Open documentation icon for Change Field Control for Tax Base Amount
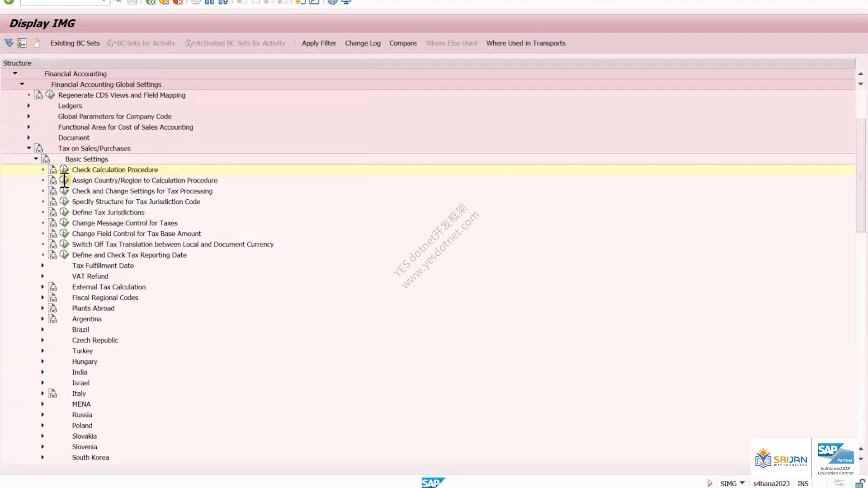The image size is (868, 488). pyautogui.click(x=53, y=234)
